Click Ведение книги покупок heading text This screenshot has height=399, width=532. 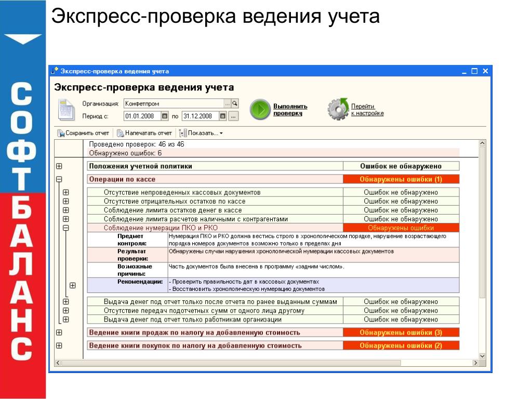pyautogui.click(x=195, y=345)
